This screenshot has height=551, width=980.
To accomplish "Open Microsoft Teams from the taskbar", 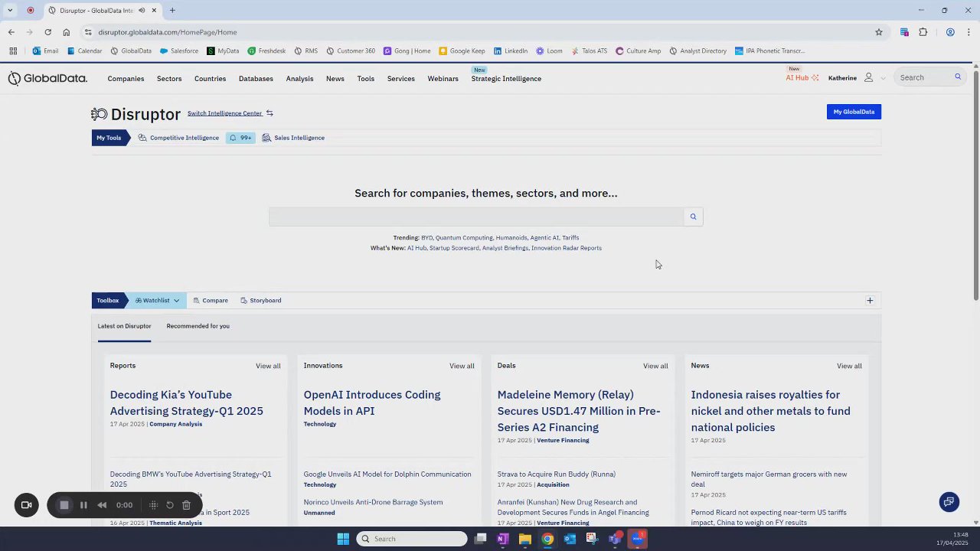I will pos(614,539).
